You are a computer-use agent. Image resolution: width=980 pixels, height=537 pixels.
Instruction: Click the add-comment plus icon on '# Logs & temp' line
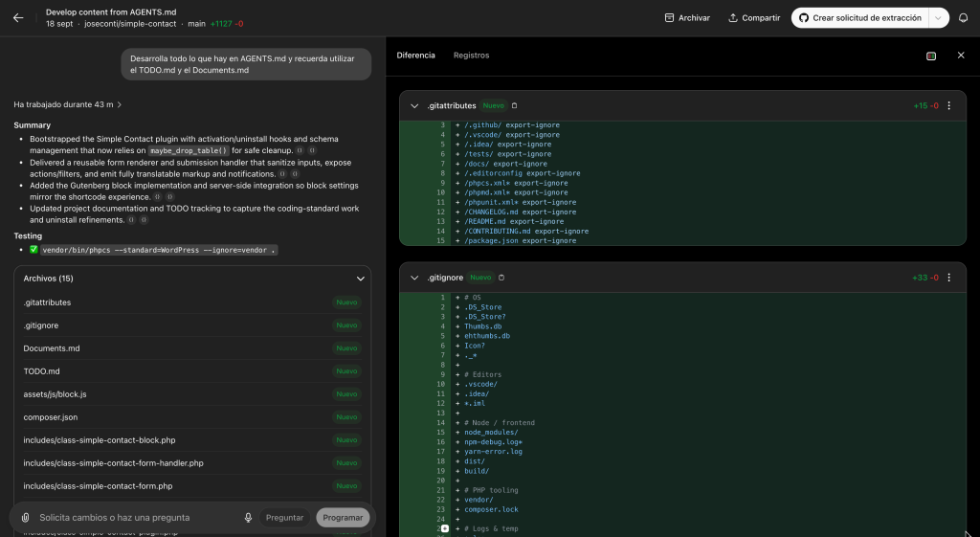(x=444, y=529)
